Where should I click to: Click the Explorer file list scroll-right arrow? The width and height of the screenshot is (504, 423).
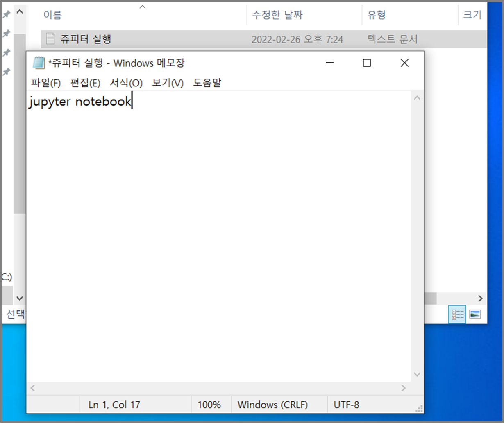pyautogui.click(x=480, y=299)
